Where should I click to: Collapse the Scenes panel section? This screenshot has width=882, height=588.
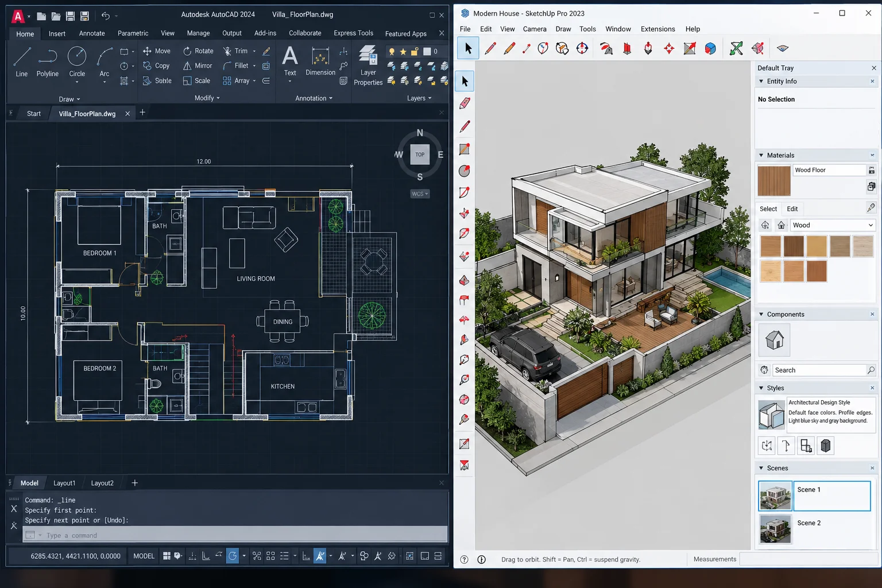(x=761, y=469)
